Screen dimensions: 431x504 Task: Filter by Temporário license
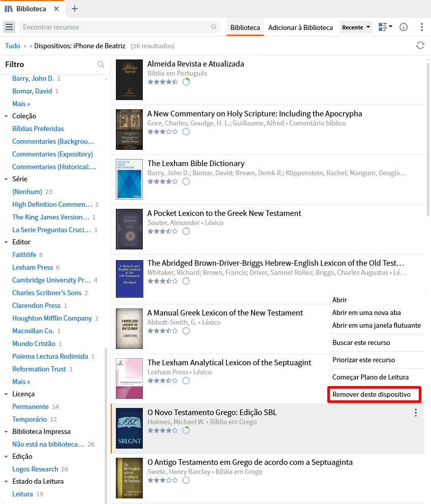pos(29,420)
